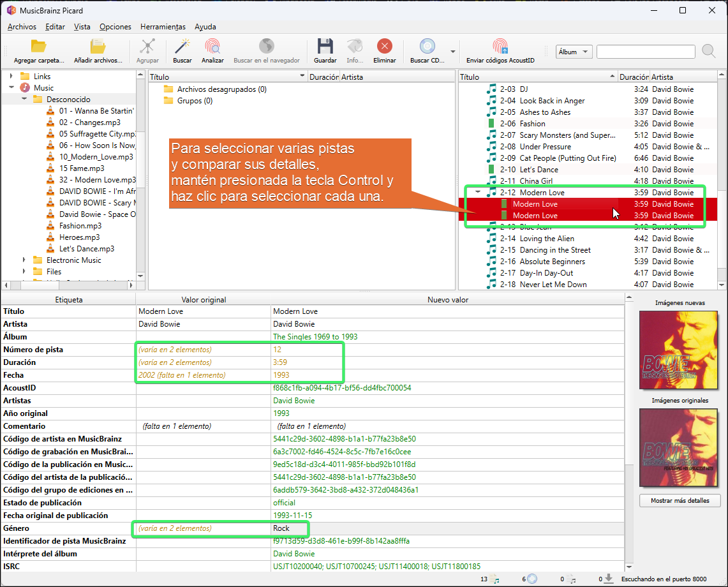Click the Agregar carpeta toolbar icon
Image resolution: width=728 pixels, height=587 pixels.
tap(38, 47)
